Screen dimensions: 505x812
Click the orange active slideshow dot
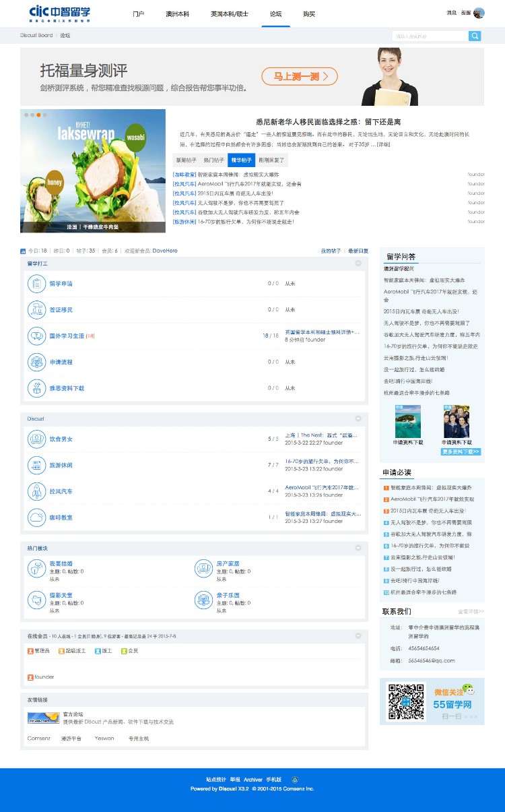[x=38, y=115]
